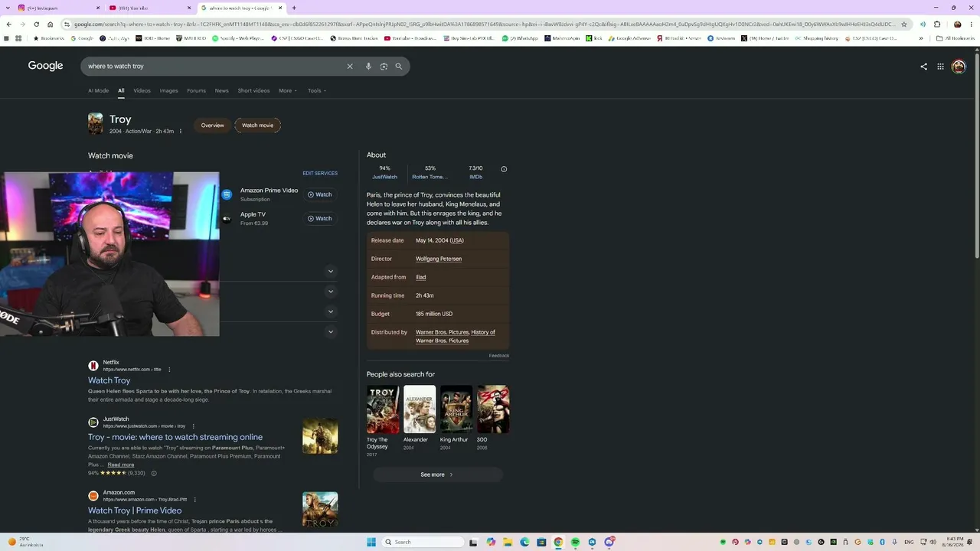This screenshot has width=980, height=551.
Task: Open File Explorer from the taskbar
Action: (x=508, y=543)
